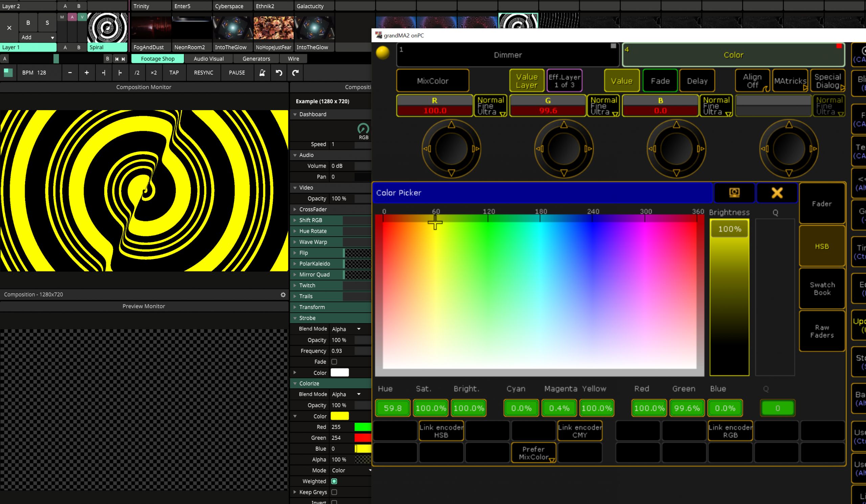Open composition settings gear icon
This screenshot has width=866, height=504.
(283, 294)
